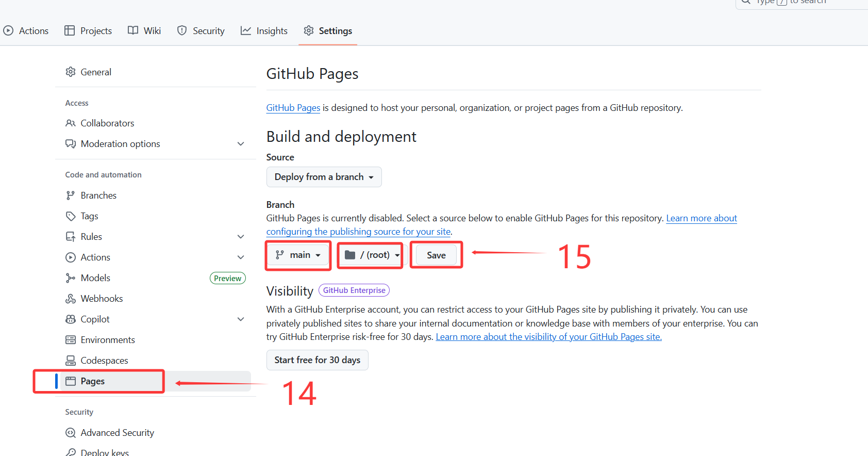Click the Tags label icon

[71, 216]
